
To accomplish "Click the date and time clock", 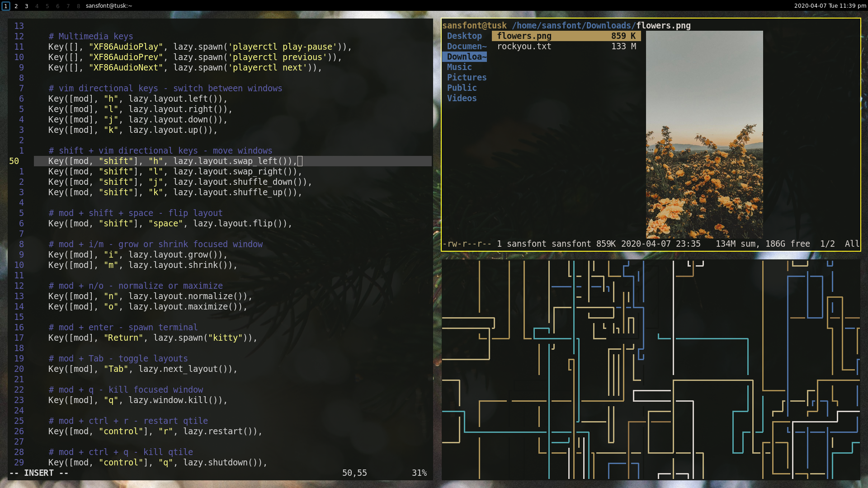I will pyautogui.click(x=830, y=6).
